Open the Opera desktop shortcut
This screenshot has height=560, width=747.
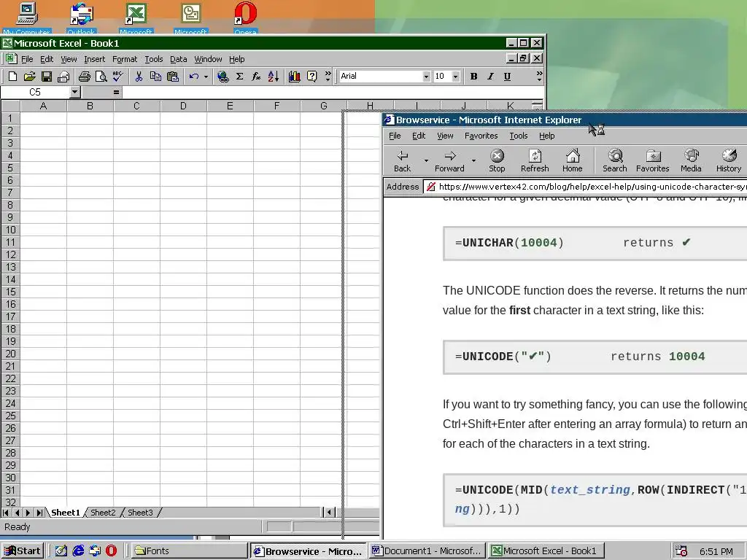(x=245, y=18)
